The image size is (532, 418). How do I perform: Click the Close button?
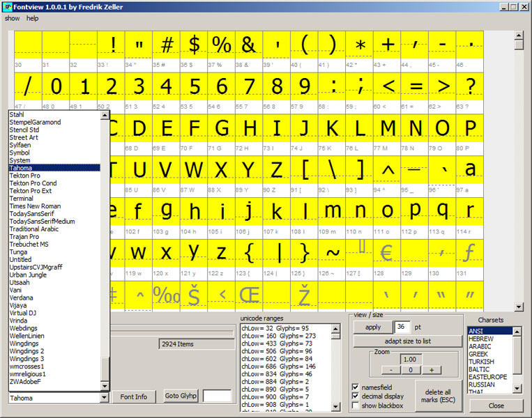[496, 405]
